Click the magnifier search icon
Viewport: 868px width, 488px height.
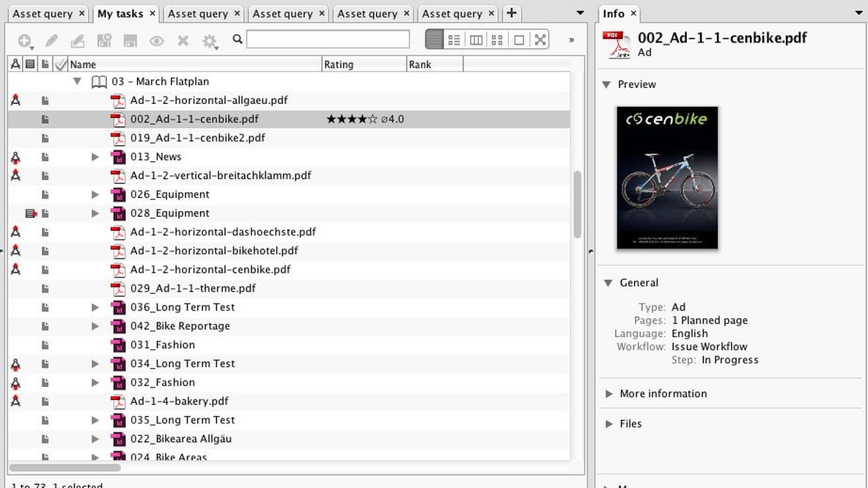click(x=238, y=39)
